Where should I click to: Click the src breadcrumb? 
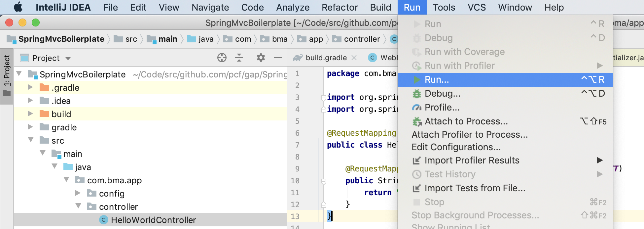tap(125, 39)
